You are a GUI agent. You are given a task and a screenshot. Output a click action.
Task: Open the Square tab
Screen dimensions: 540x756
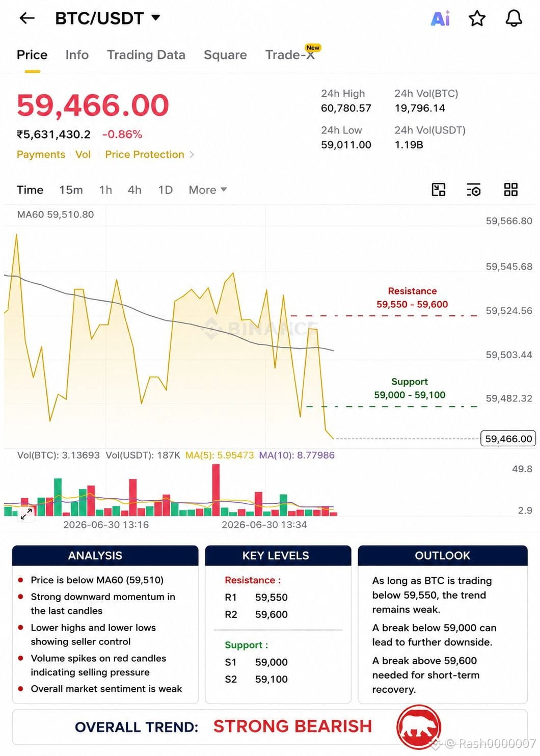click(x=225, y=55)
